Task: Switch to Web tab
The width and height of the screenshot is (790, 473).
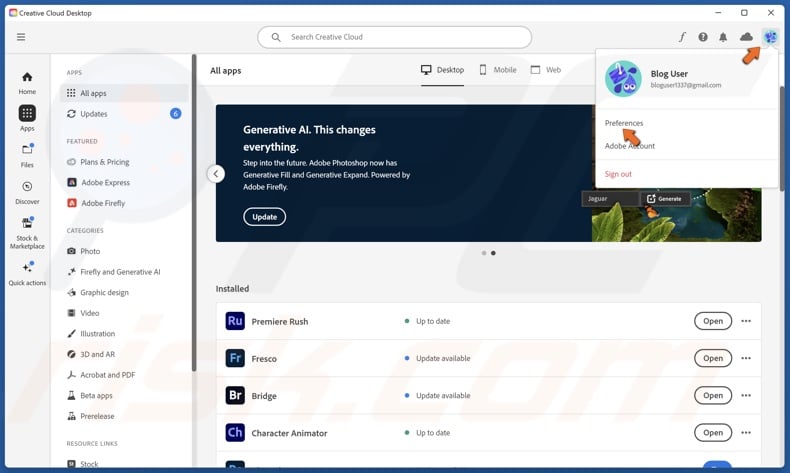Action: point(546,70)
